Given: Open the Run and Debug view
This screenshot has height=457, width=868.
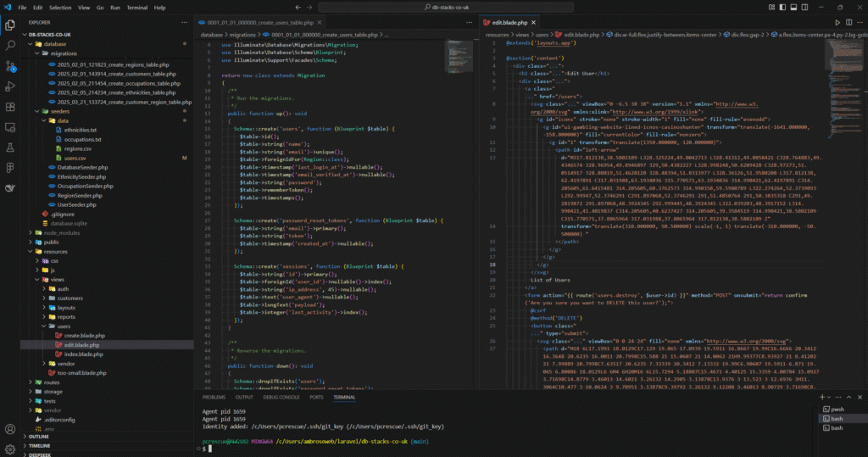Looking at the screenshot, I should click(x=10, y=86).
